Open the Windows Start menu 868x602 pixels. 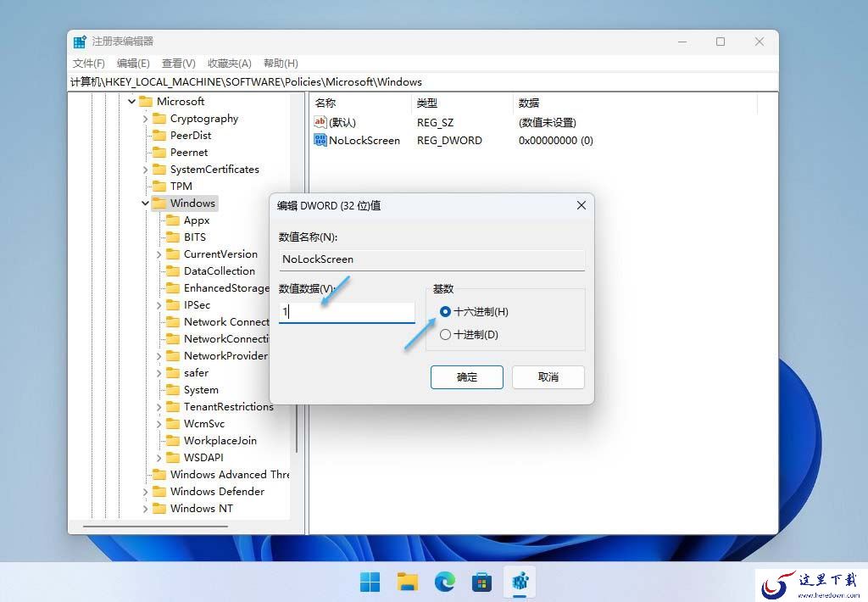pyautogui.click(x=370, y=582)
